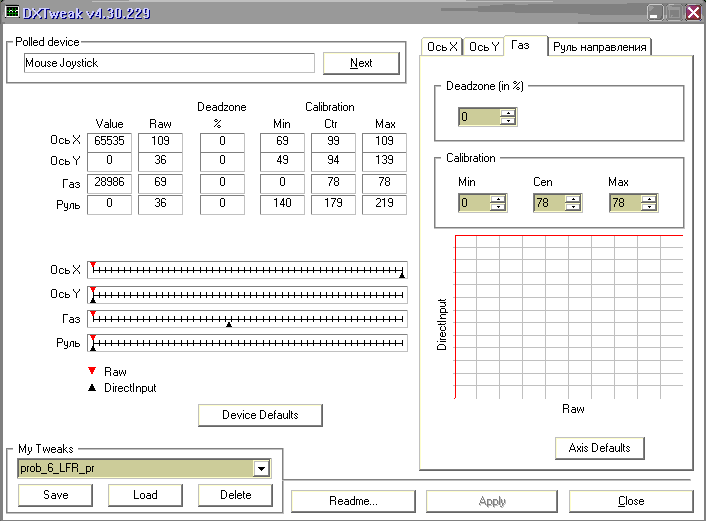Click the black DirectInput legend triangle

92,387
